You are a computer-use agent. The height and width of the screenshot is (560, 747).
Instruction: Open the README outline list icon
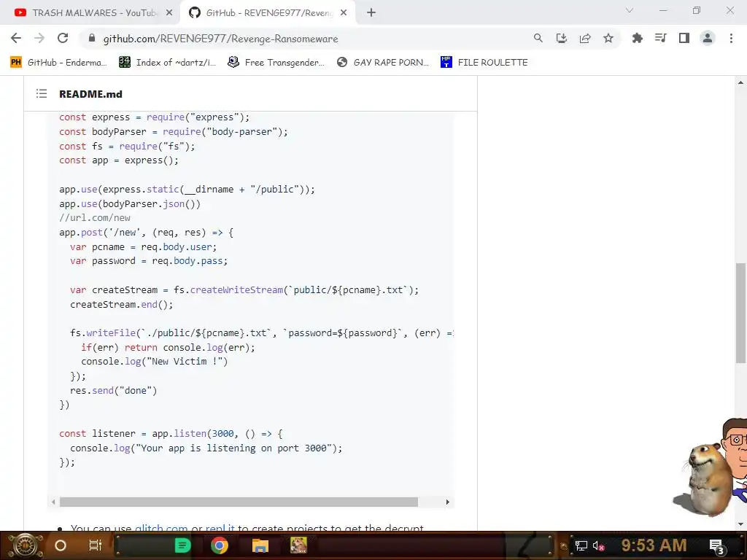[x=42, y=94]
